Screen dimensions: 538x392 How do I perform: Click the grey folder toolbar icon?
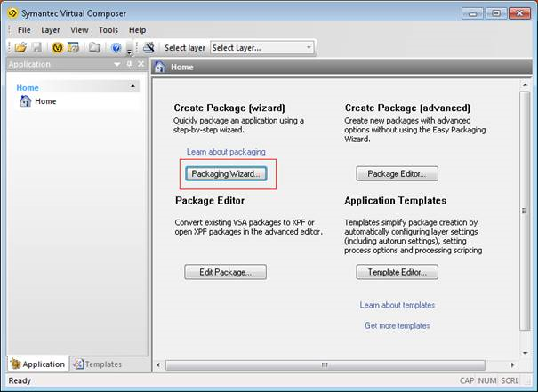pyautogui.click(x=94, y=47)
